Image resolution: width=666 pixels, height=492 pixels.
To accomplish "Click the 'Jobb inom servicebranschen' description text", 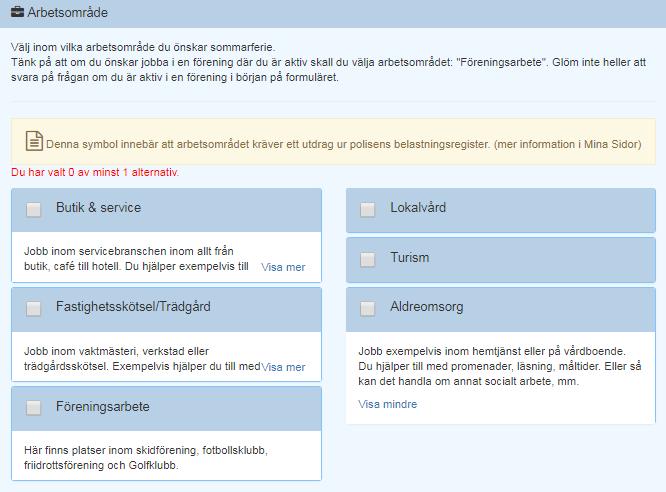I will [136, 259].
